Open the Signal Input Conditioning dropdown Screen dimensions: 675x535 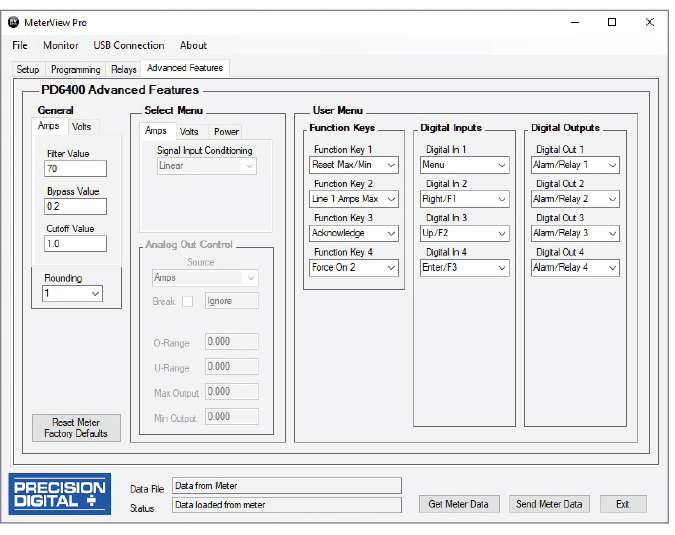click(x=207, y=166)
